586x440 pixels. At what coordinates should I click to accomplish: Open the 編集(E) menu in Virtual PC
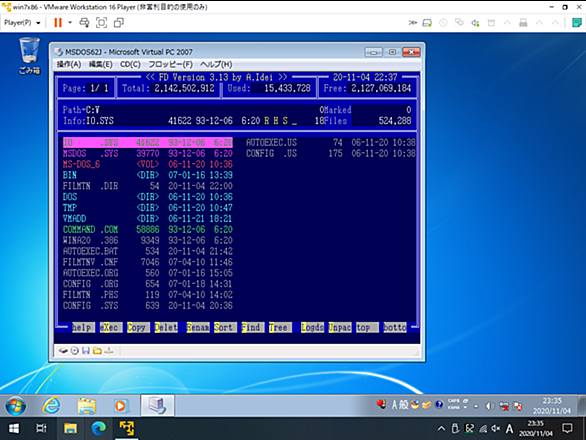click(101, 64)
